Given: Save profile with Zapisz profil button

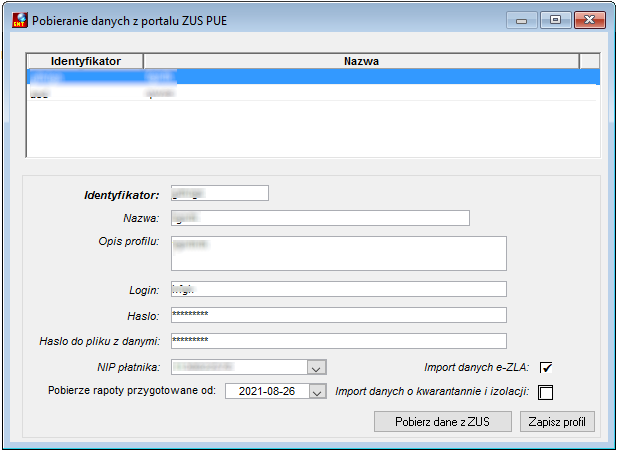Looking at the screenshot, I should [557, 422].
